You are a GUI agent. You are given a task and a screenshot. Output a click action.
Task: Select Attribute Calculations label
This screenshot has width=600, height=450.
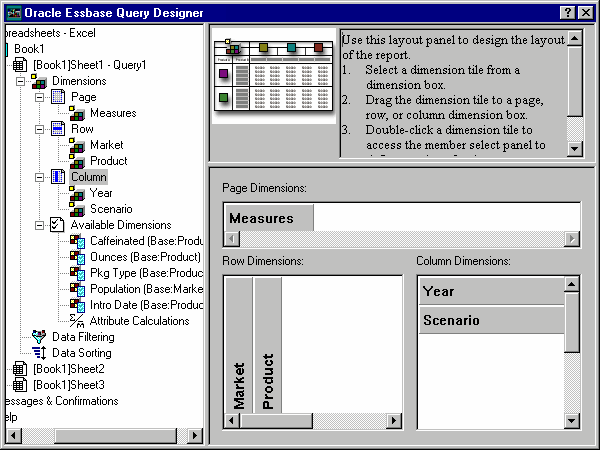[x=140, y=321]
